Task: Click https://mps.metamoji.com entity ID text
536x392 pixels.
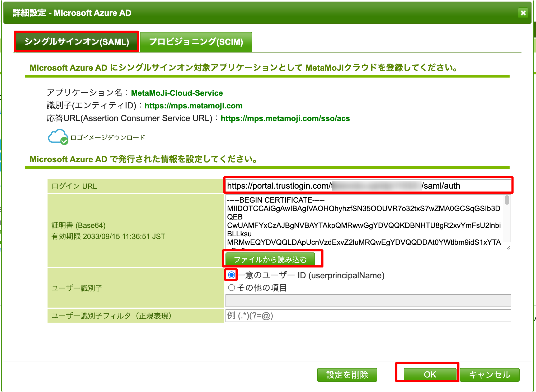Action: (194, 106)
